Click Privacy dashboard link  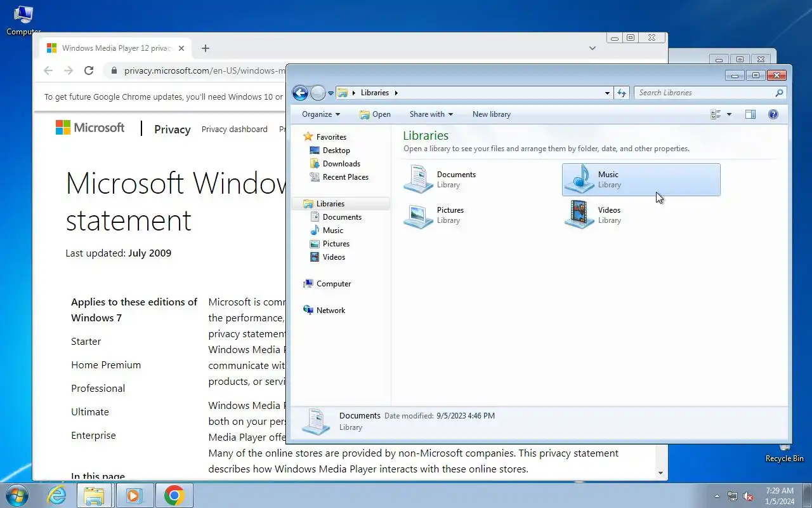tap(235, 129)
